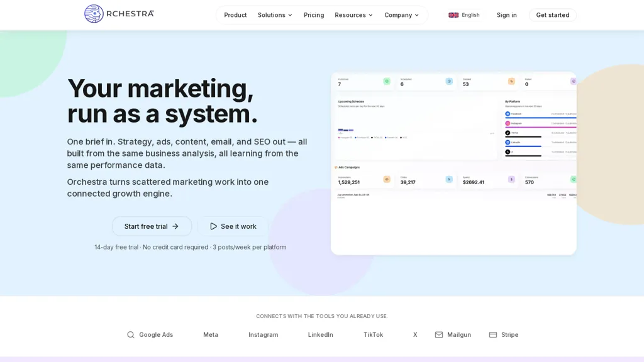Screen dimensions: 644x362
Task: Click the purple Failed stat icon
Action: click(574, 81)
